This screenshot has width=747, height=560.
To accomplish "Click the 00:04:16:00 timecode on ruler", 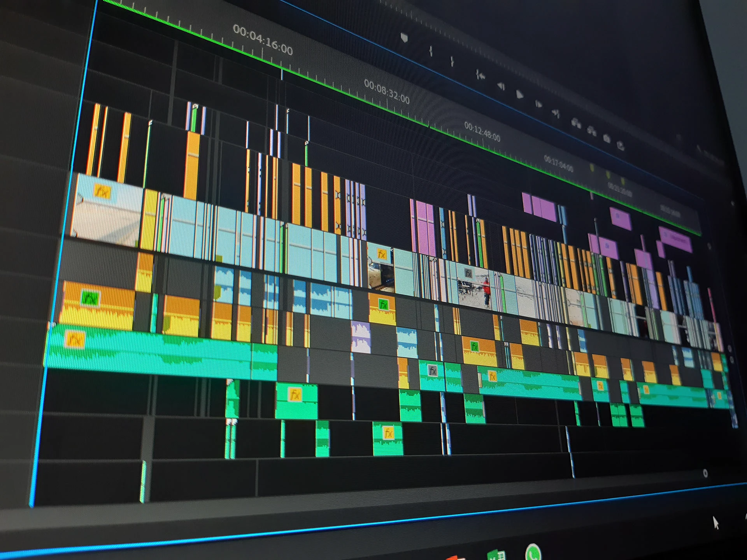I will (x=263, y=39).
